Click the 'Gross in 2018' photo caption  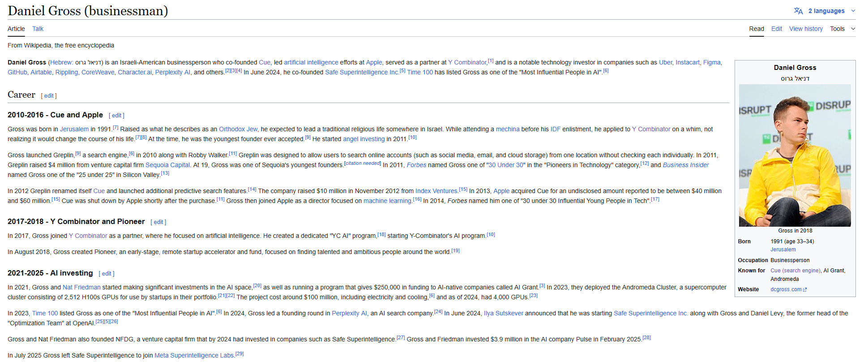(795, 231)
